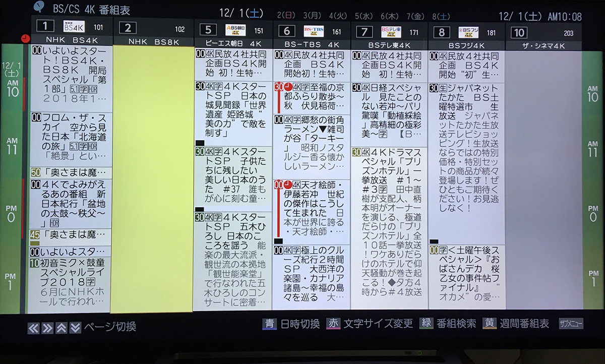Click 週間番組表 weekly guide option

pos(525,323)
